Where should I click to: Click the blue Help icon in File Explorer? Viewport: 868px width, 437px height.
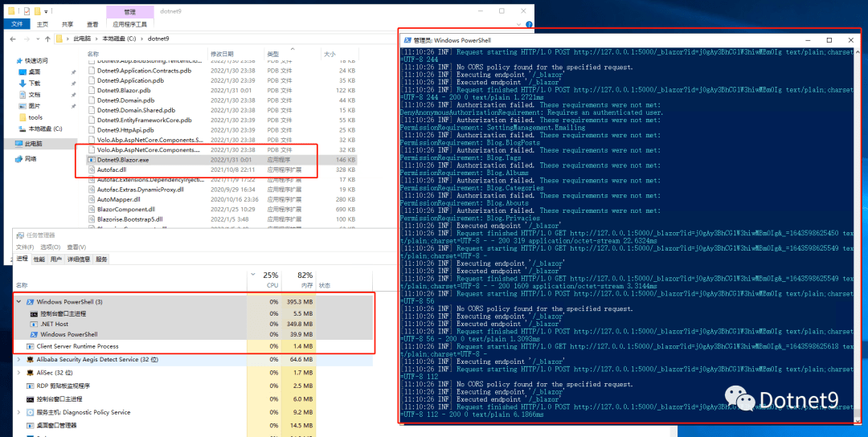pyautogui.click(x=529, y=24)
